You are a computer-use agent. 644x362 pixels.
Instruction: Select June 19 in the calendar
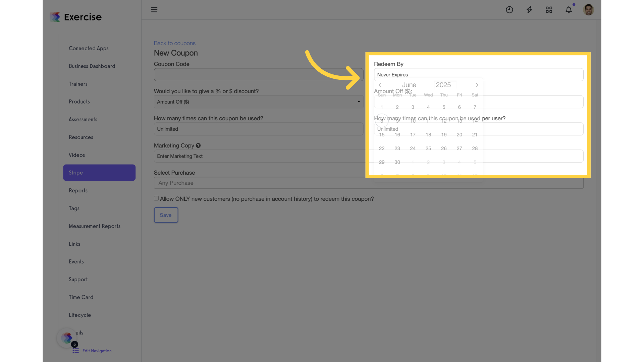pos(444,135)
